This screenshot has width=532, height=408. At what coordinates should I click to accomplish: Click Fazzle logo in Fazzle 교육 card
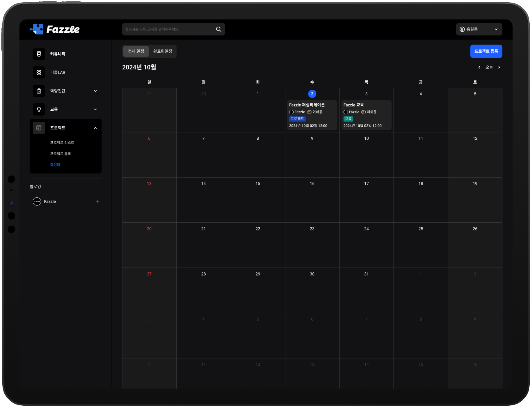[346, 112]
